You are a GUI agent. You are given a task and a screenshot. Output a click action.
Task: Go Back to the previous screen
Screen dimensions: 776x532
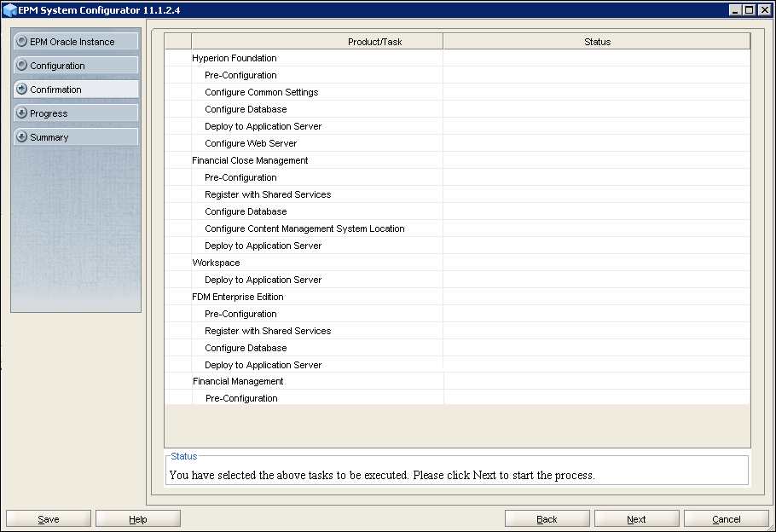(547, 518)
